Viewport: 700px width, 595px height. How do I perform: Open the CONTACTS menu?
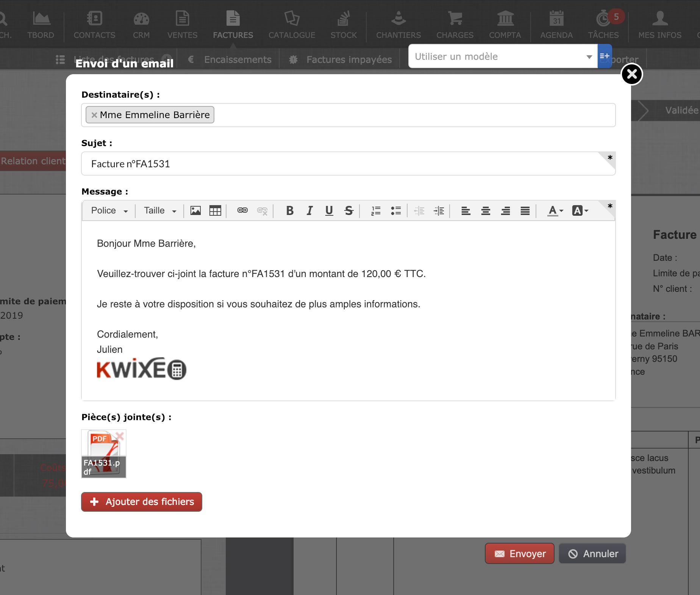[94, 25]
